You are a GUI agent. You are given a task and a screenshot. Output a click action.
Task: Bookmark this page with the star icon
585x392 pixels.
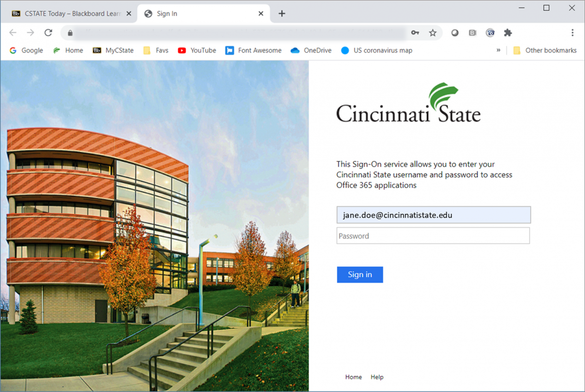coord(432,33)
